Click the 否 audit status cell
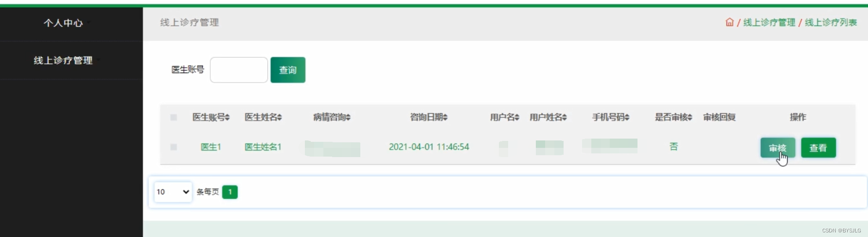 pyautogui.click(x=674, y=146)
